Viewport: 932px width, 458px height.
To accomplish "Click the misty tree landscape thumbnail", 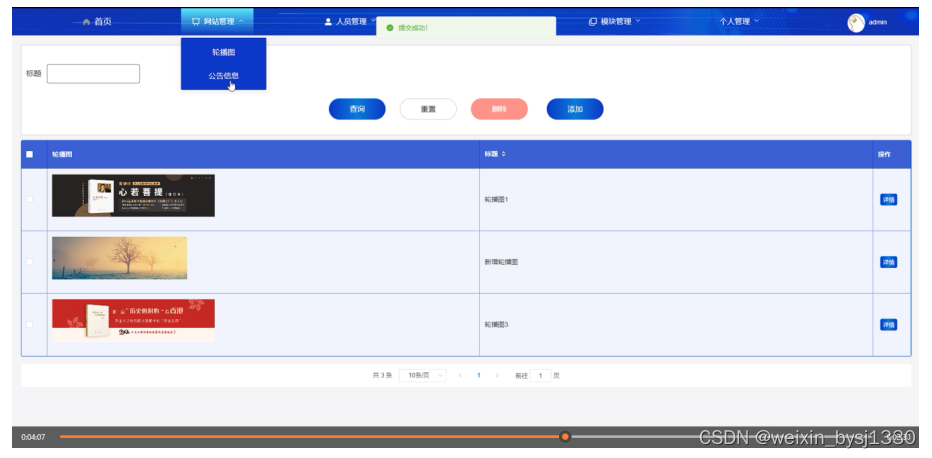I will pyautogui.click(x=119, y=258).
